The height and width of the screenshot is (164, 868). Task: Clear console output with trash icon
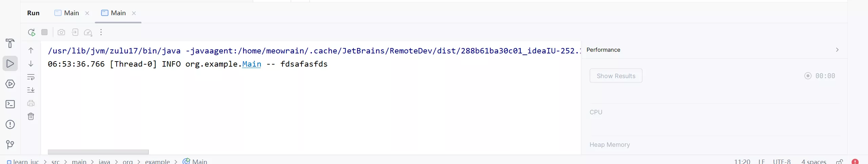point(31,117)
